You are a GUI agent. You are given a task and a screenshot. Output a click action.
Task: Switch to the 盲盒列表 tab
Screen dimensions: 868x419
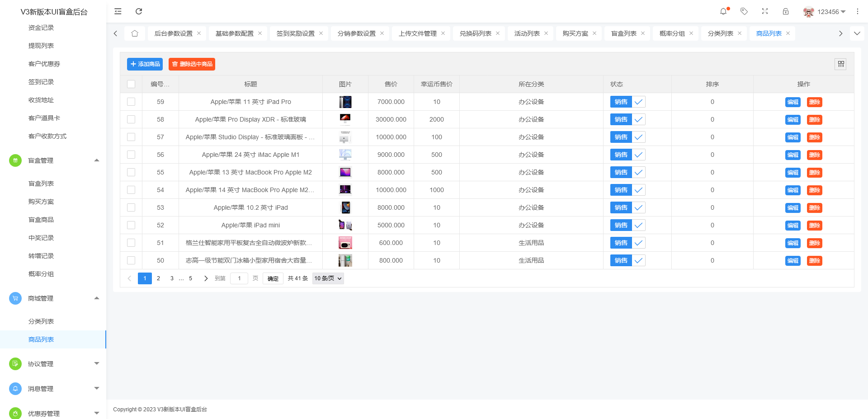[x=623, y=33]
